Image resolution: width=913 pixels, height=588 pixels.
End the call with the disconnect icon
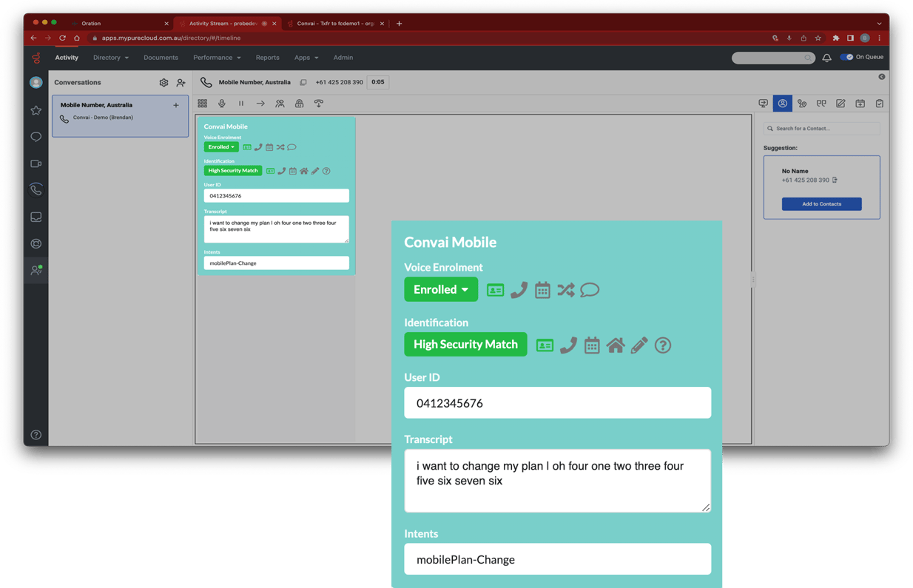pyautogui.click(x=319, y=104)
